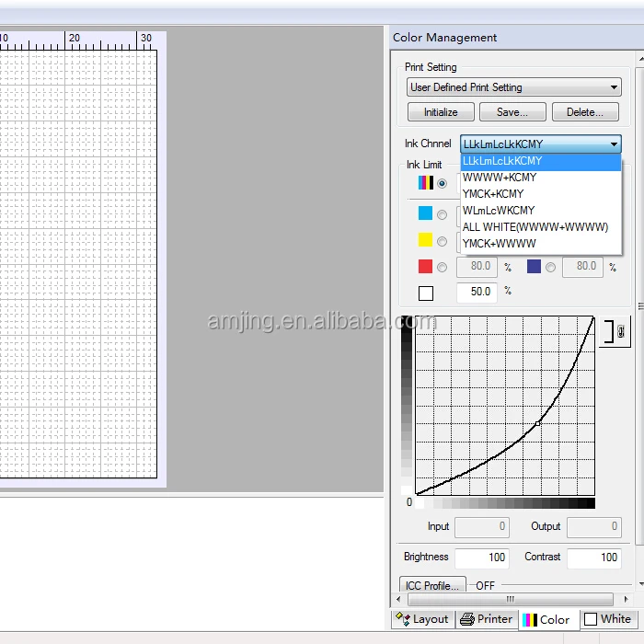Switch to the Layout tab
The width and height of the screenshot is (644, 644).
coord(422,619)
